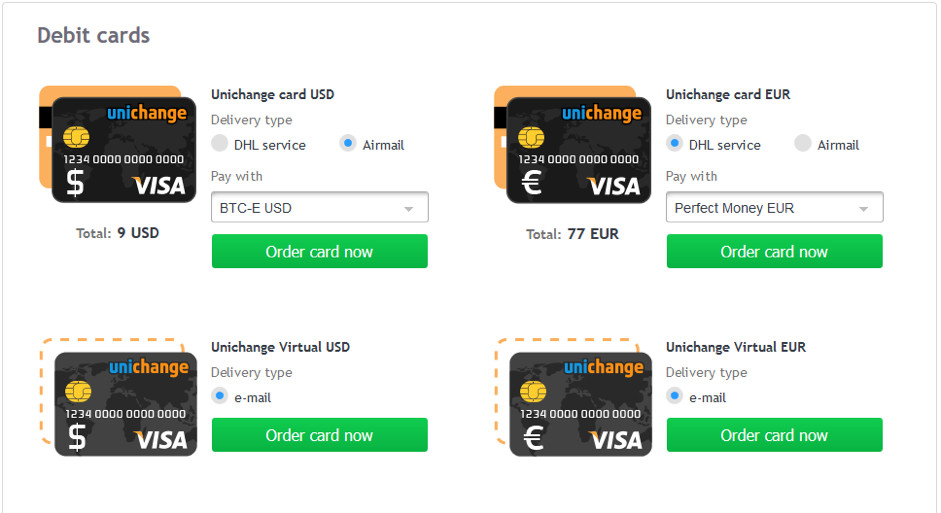Order the Unichange card USD now
Viewport: 941px width, 513px height.
320,252
